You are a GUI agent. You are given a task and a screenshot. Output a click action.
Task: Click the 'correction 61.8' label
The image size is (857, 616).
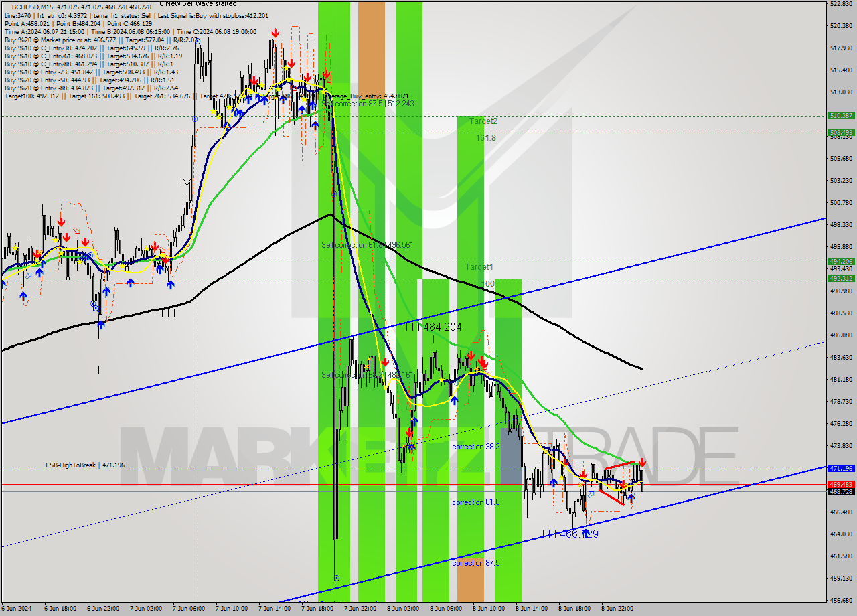coord(476,502)
